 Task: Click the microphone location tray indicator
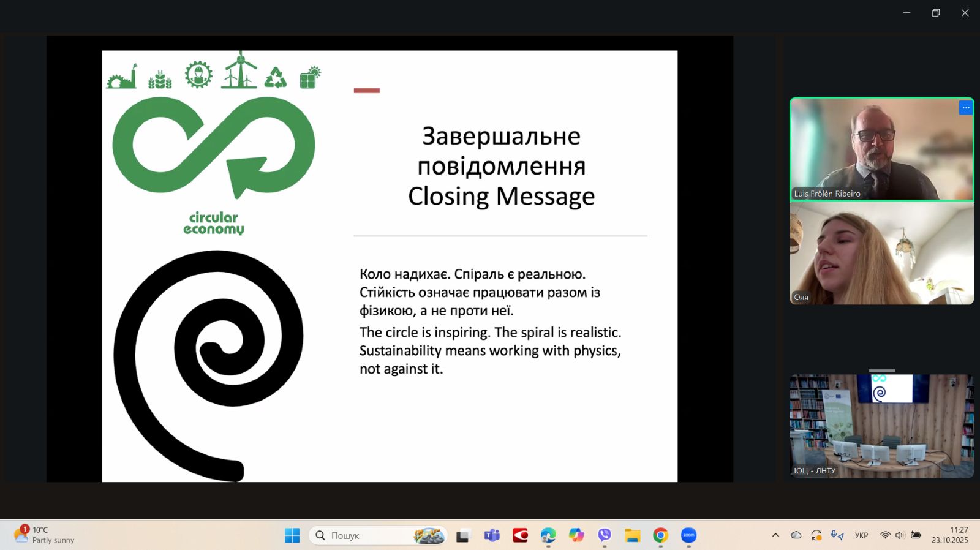coord(837,535)
